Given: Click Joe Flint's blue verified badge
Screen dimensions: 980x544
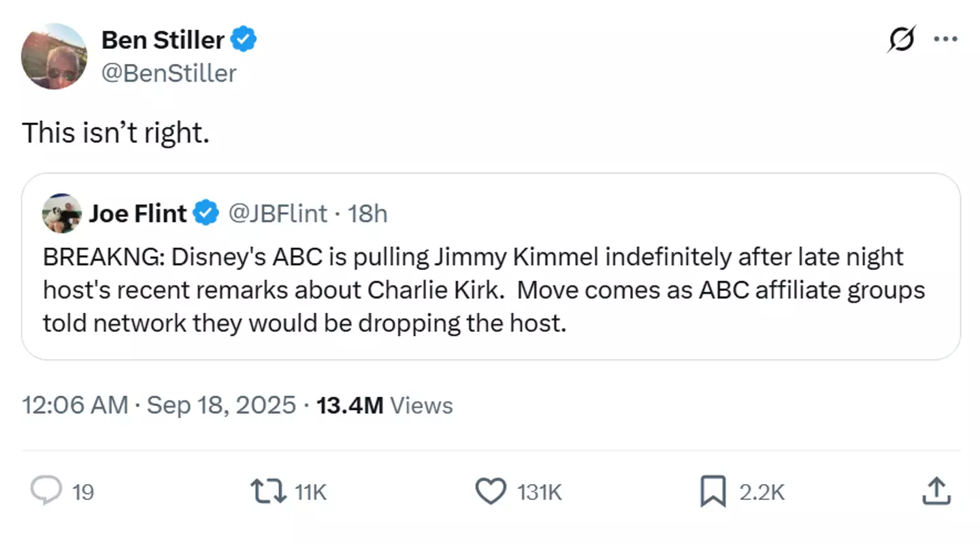Looking at the screenshot, I should tap(205, 214).
